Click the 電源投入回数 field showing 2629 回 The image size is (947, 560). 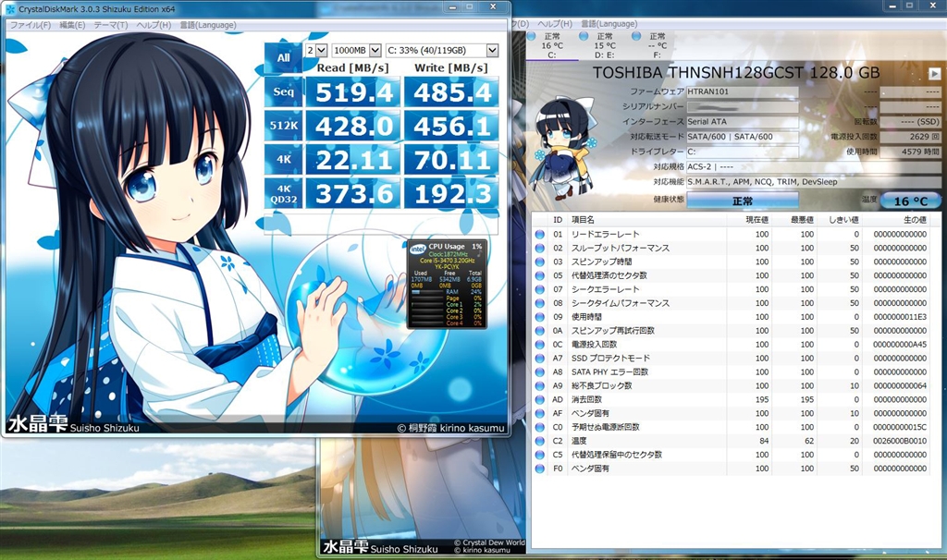point(910,137)
